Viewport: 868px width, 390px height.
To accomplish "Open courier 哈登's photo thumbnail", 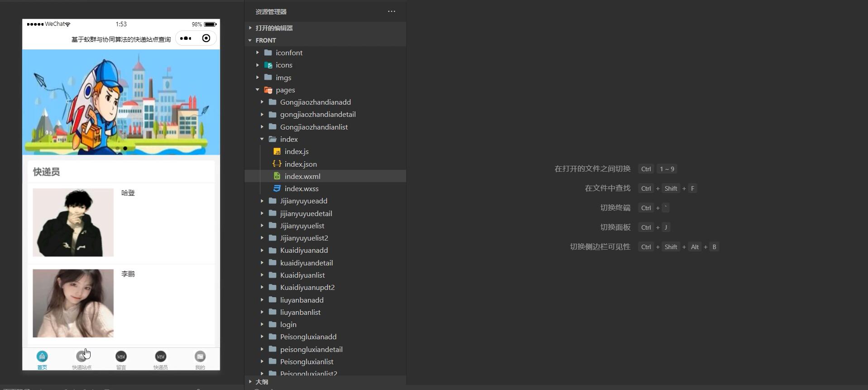I will (x=73, y=222).
